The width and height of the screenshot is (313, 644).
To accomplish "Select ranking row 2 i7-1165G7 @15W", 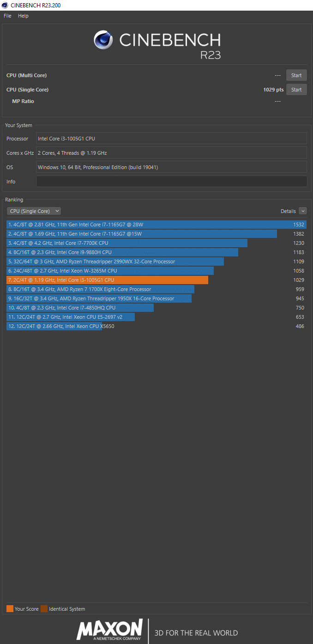I will pos(156,234).
